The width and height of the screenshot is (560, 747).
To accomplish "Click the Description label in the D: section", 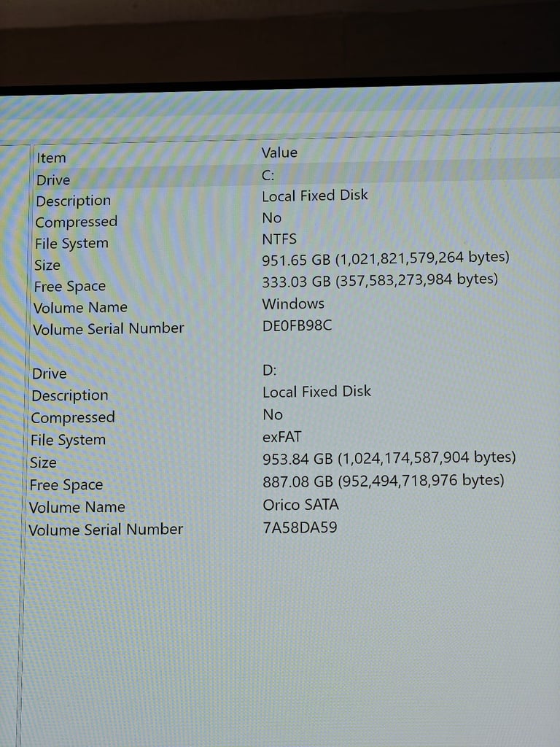I will click(x=70, y=396).
